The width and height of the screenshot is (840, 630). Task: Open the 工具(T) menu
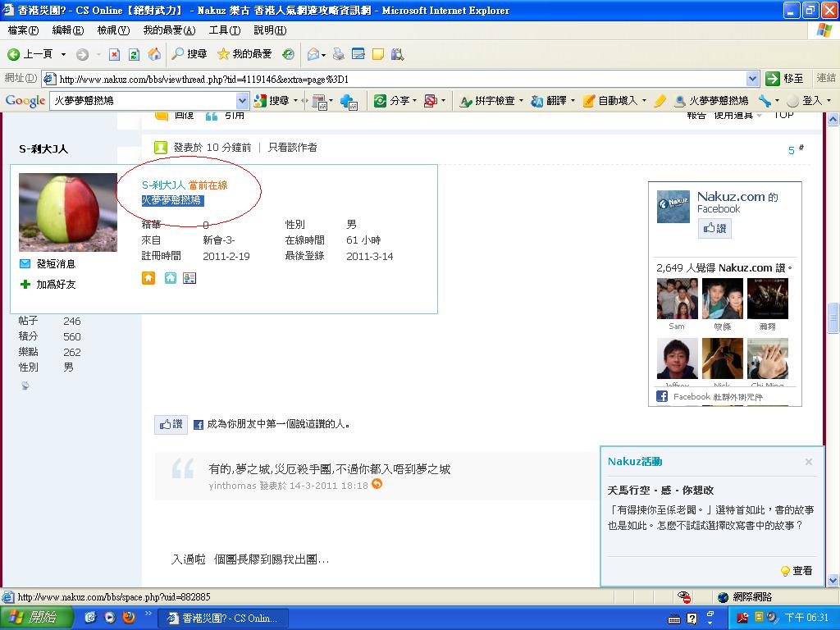(x=224, y=30)
